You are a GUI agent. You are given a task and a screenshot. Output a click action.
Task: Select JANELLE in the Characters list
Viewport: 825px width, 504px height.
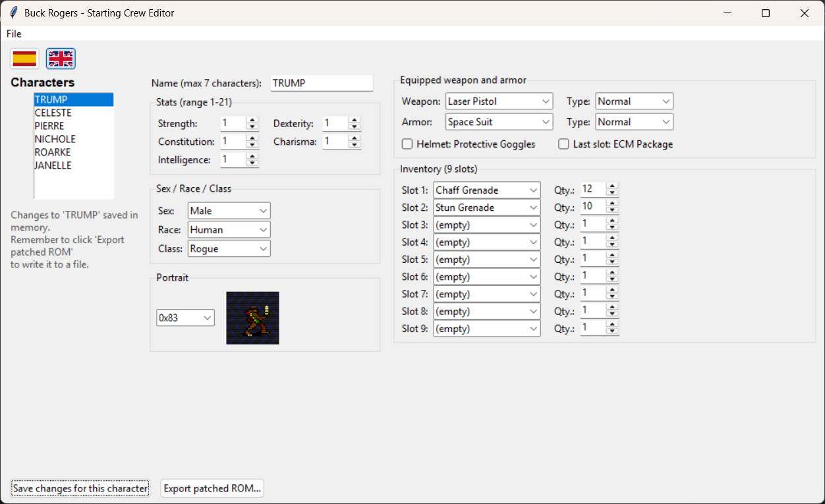pos(74,165)
